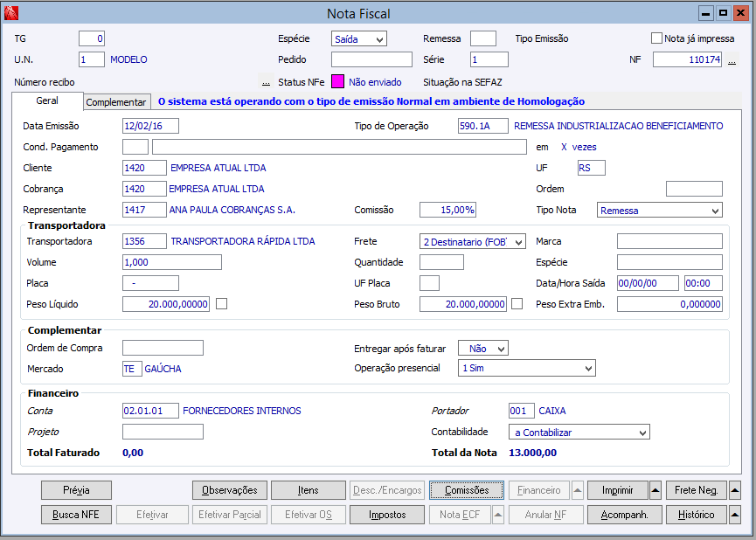Click the magenta Status NFe color indicator
This screenshot has height=540, width=756.
tap(337, 82)
